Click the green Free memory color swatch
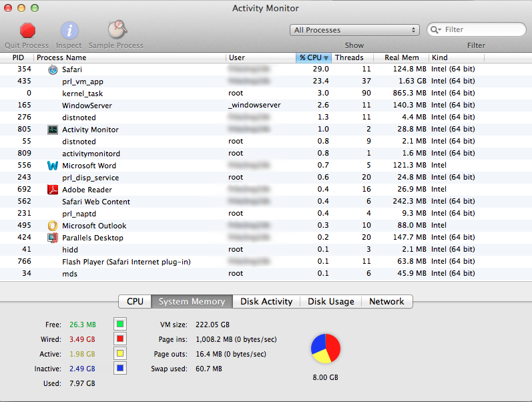The width and height of the screenshot is (532, 402). click(120, 324)
